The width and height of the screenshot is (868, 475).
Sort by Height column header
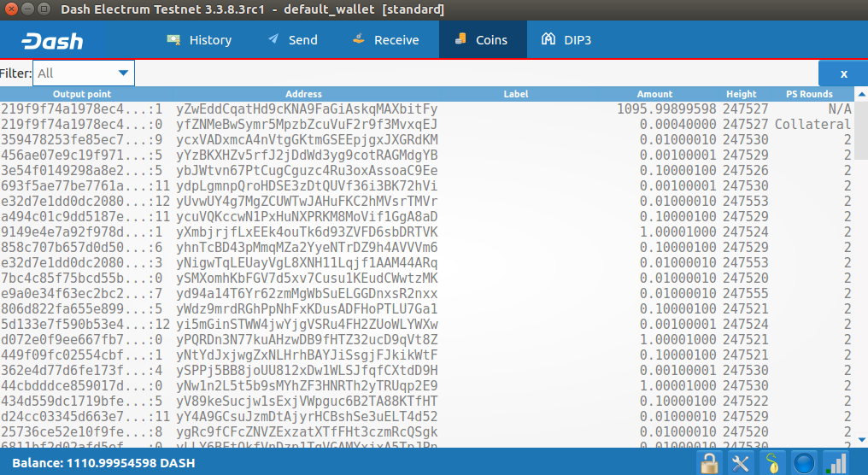[x=742, y=94]
